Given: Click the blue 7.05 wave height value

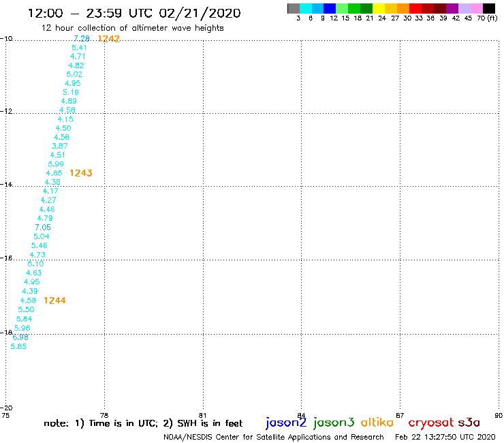Looking at the screenshot, I should [x=43, y=228].
